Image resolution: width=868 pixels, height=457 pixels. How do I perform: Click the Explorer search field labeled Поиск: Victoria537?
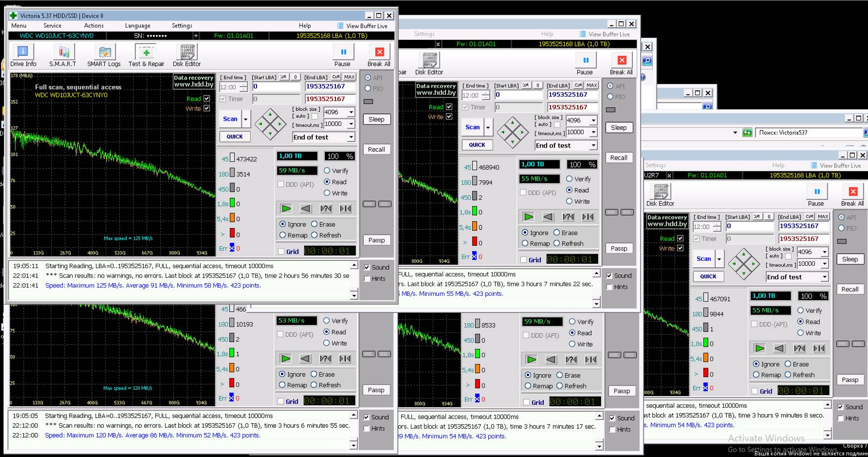[x=808, y=132]
